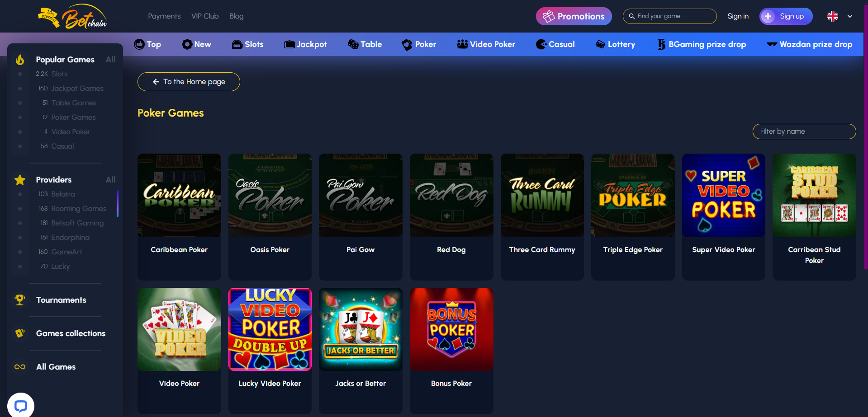This screenshot has width=868, height=417.
Task: Click the providers list scrollbar
Action: [x=118, y=203]
